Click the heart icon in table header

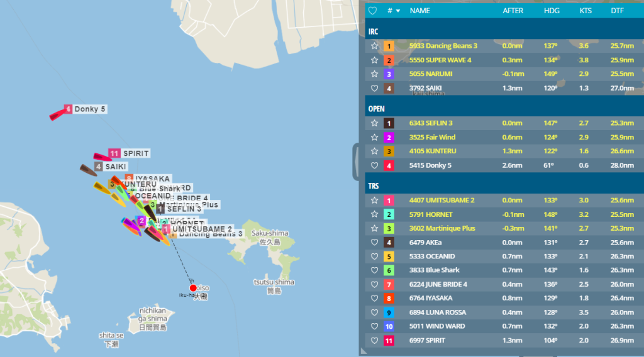(x=372, y=11)
